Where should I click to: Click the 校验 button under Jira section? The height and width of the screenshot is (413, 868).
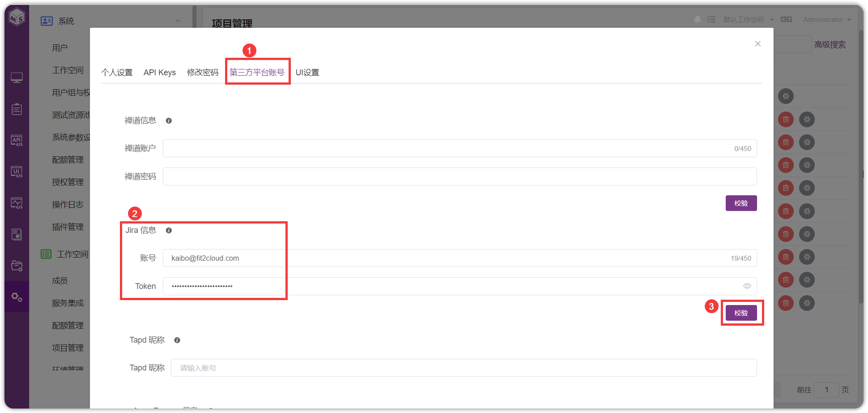coord(741,313)
